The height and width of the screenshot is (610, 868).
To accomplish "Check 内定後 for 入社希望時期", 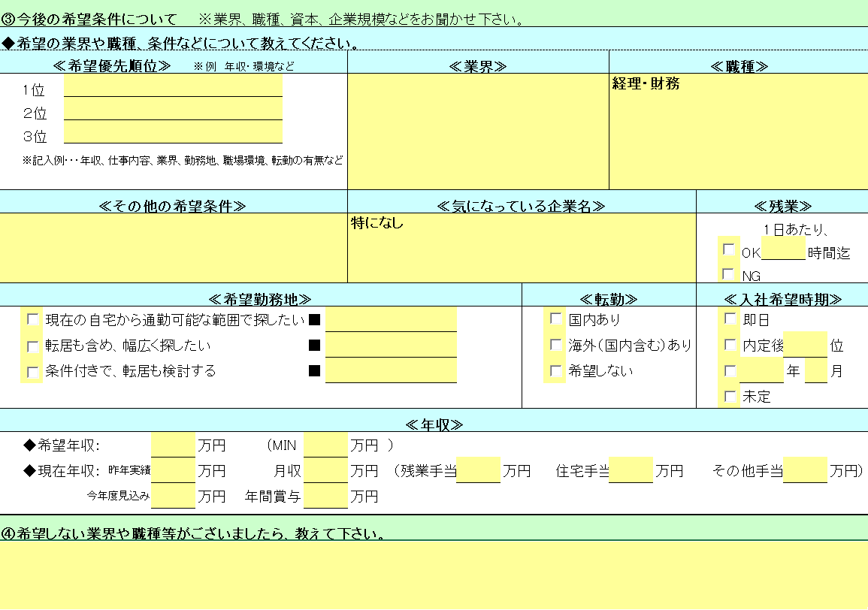I will 730,345.
